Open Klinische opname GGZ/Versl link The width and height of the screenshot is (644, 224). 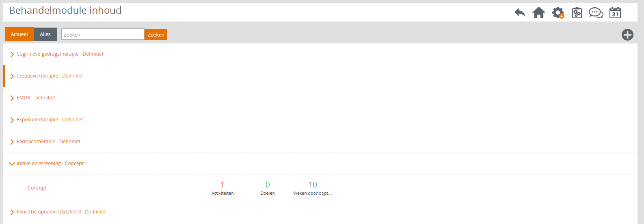click(61, 212)
